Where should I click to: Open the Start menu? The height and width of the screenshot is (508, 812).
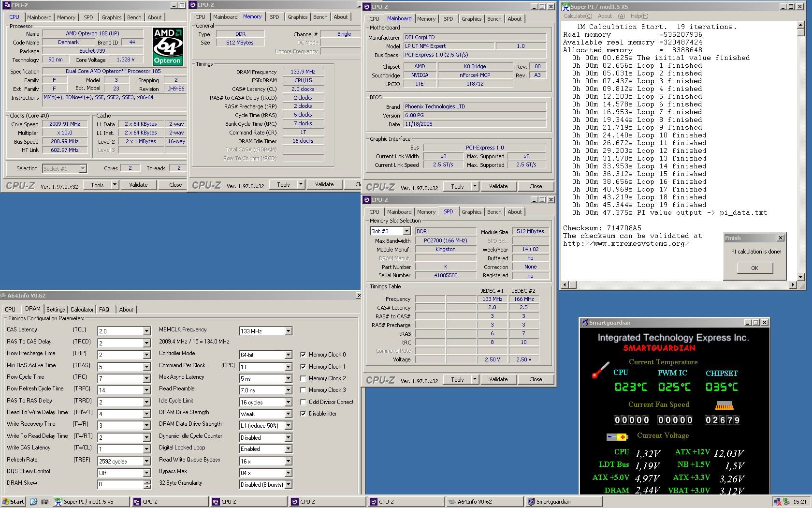(x=13, y=502)
